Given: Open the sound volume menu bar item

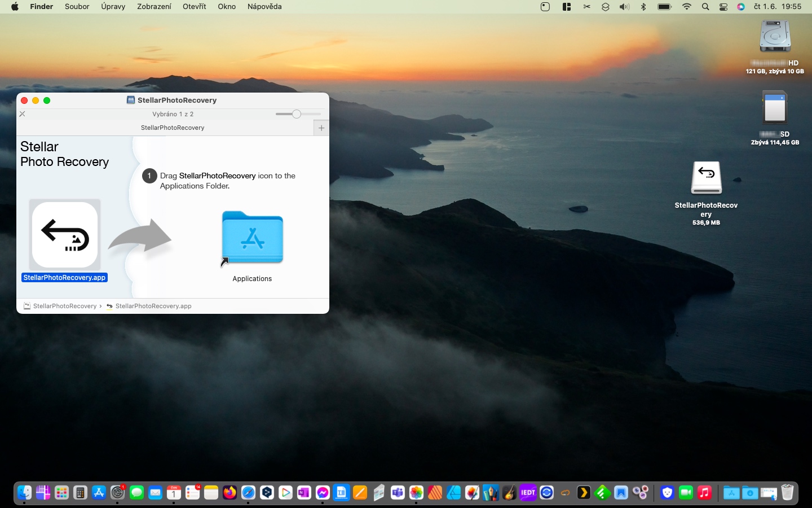Looking at the screenshot, I should click(x=624, y=7).
